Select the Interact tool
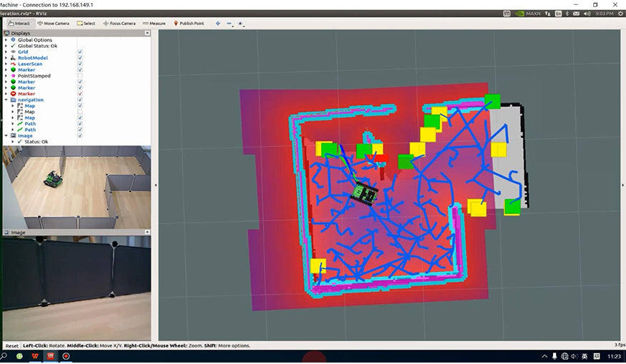Viewport: 626px width, 364px height. click(19, 23)
